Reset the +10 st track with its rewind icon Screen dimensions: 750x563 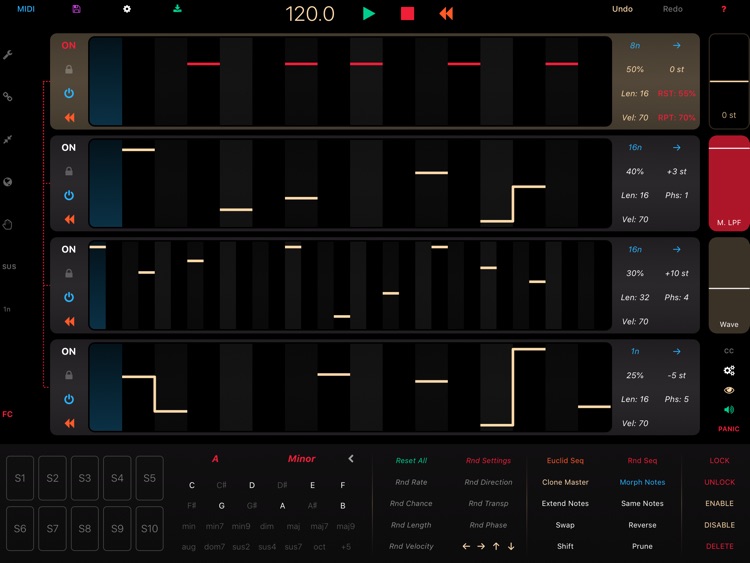pyautogui.click(x=69, y=321)
